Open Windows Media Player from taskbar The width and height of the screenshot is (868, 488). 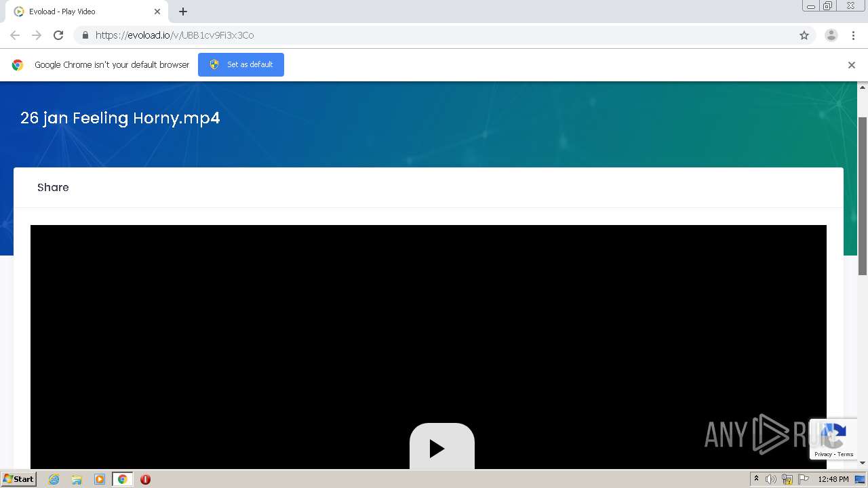click(99, 479)
